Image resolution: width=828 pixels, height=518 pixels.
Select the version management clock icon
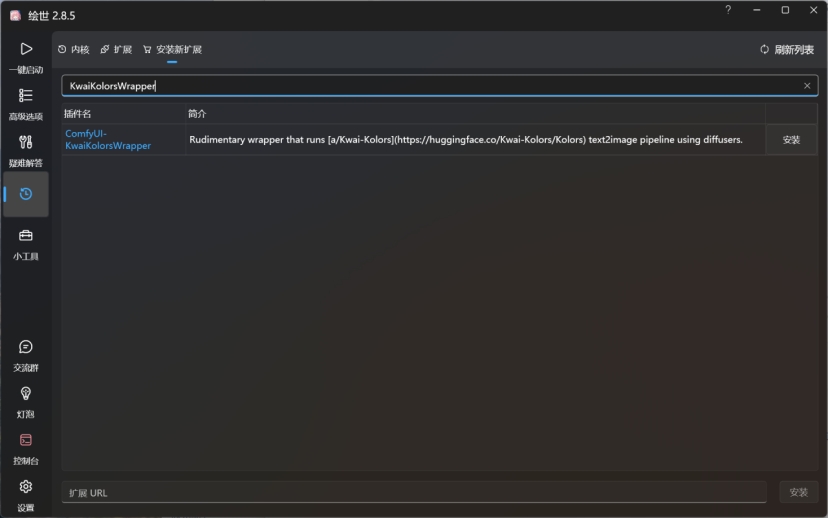(x=26, y=194)
